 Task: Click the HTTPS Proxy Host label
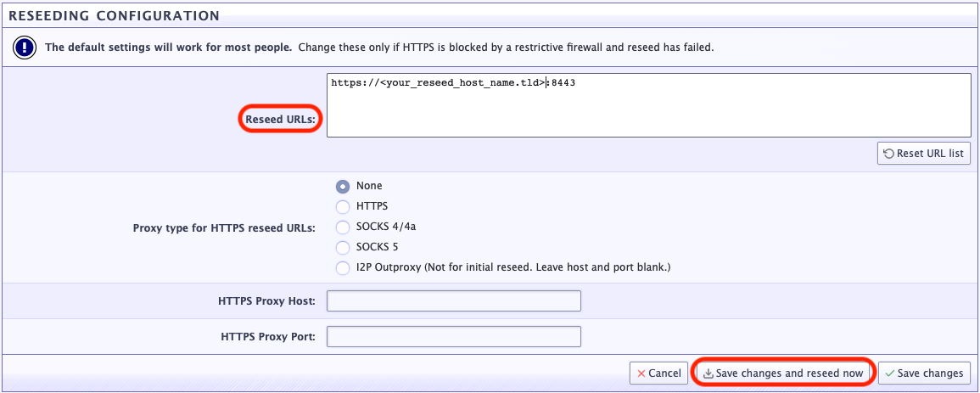266,301
